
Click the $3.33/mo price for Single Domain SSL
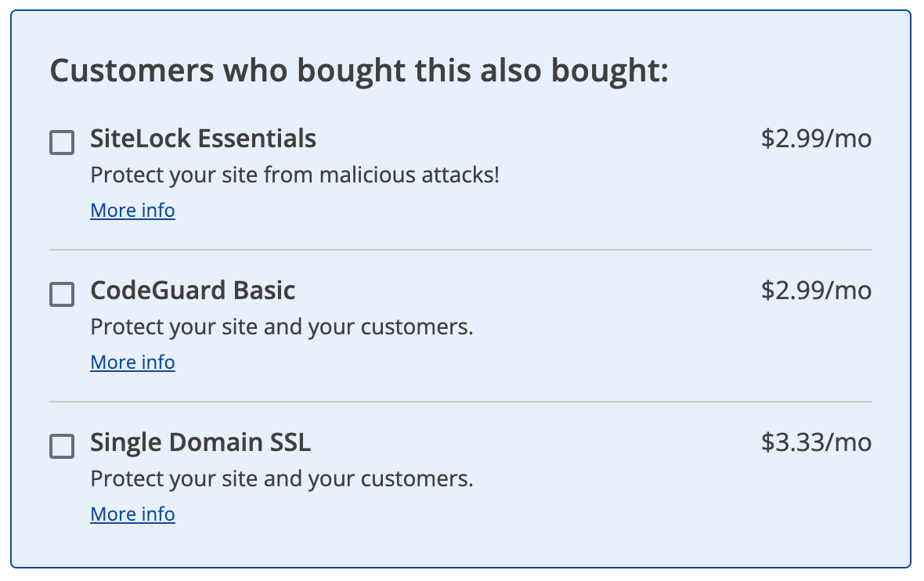(818, 442)
